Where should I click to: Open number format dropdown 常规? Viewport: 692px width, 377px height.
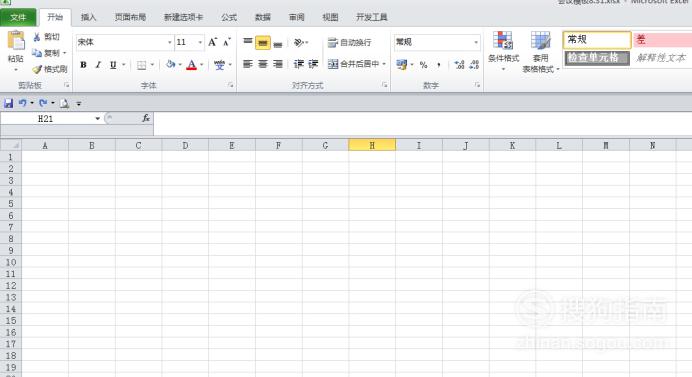[x=476, y=42]
